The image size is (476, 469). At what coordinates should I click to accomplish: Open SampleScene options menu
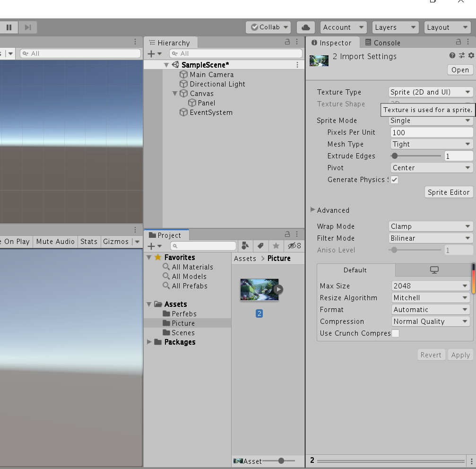click(x=297, y=65)
